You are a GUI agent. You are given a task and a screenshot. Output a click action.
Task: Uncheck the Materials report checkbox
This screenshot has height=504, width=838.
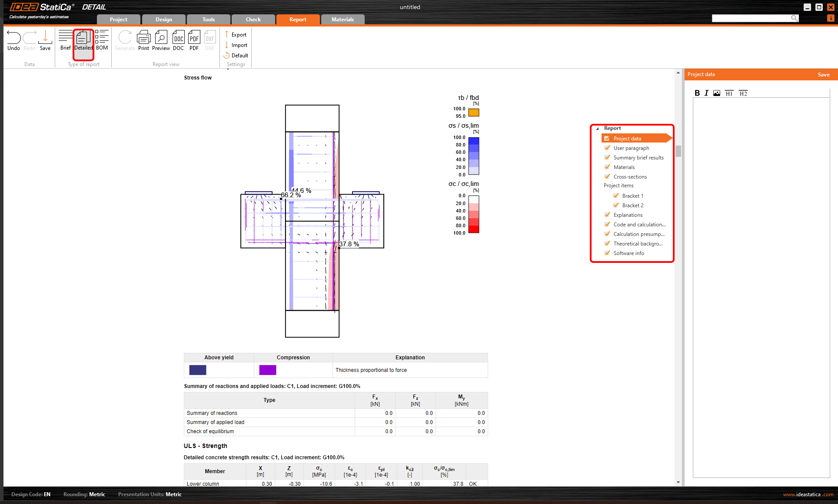tap(607, 167)
